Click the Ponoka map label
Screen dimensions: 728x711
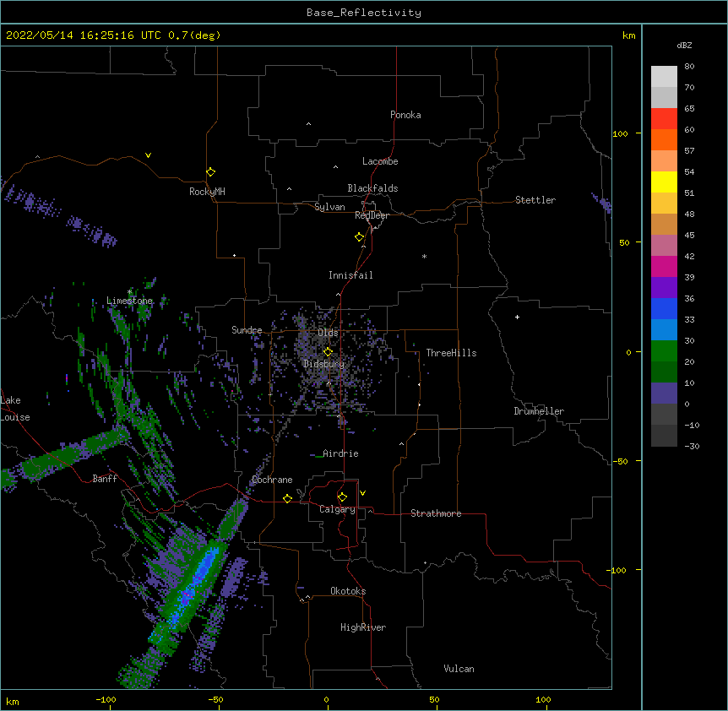(405, 115)
